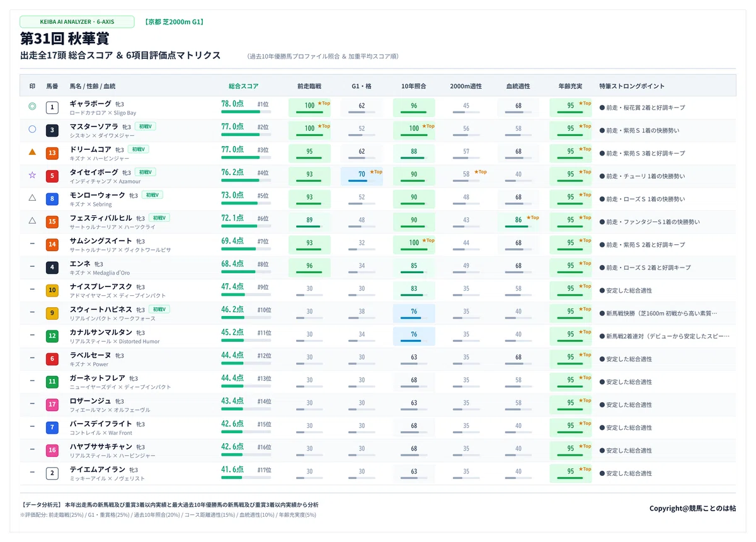Select horse number badge 14 サムシングスイート

point(52,244)
